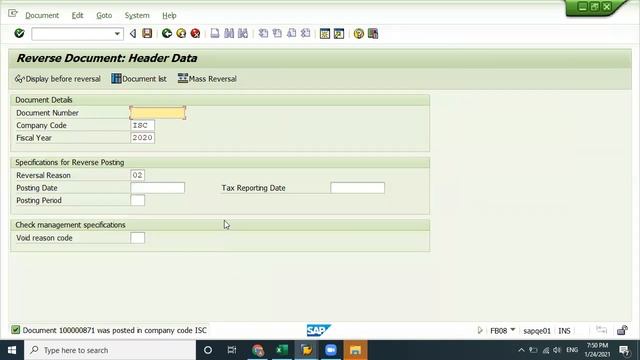
Task: Click the INS insert mode indicator
Action: 564,331
